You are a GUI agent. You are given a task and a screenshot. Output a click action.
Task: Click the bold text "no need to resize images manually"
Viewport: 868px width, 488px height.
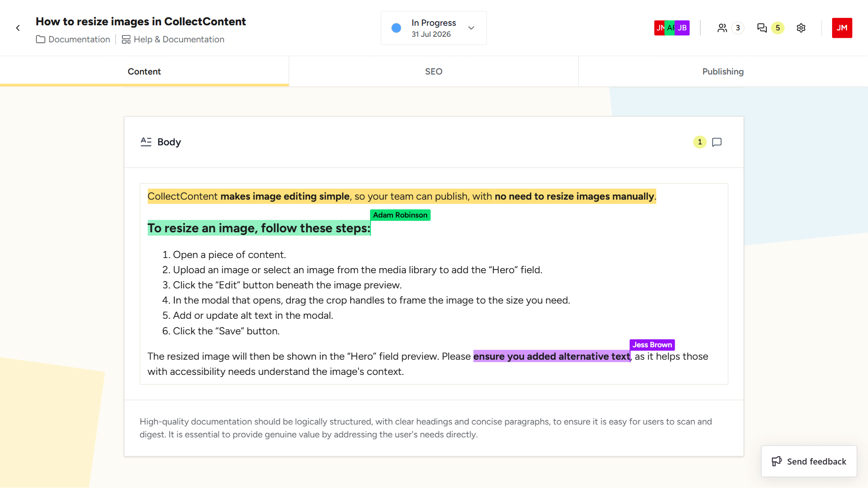(574, 196)
